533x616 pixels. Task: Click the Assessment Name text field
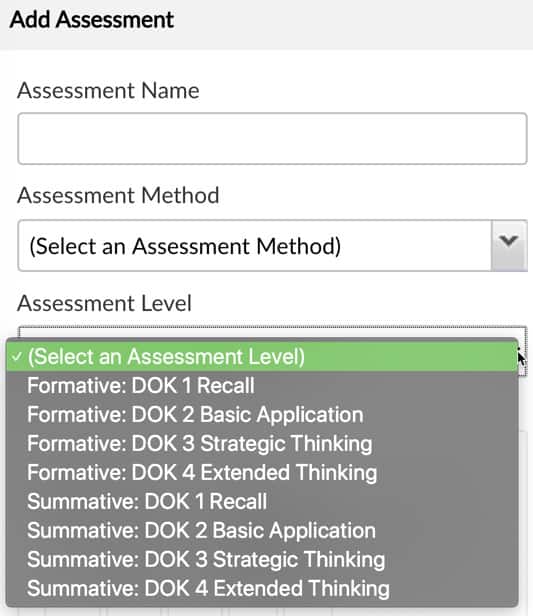[x=272, y=139]
